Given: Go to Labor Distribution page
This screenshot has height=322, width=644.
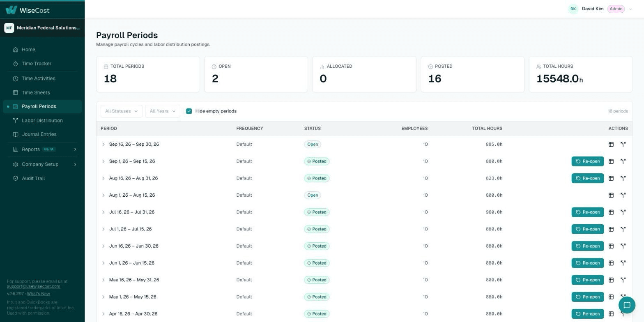Looking at the screenshot, I should (x=42, y=121).
